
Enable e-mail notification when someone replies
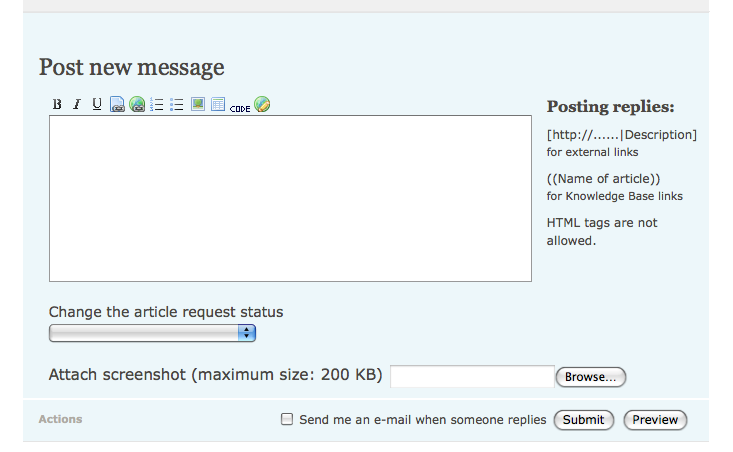pyautogui.click(x=287, y=420)
